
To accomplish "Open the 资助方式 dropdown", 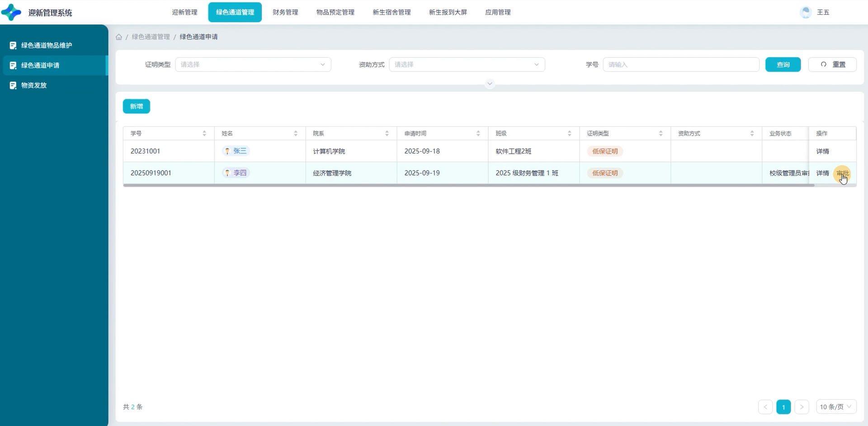I will click(467, 65).
